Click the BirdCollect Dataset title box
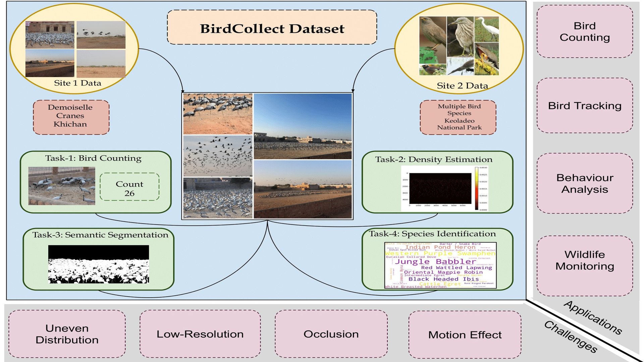This screenshot has height=362, width=644. point(261,18)
